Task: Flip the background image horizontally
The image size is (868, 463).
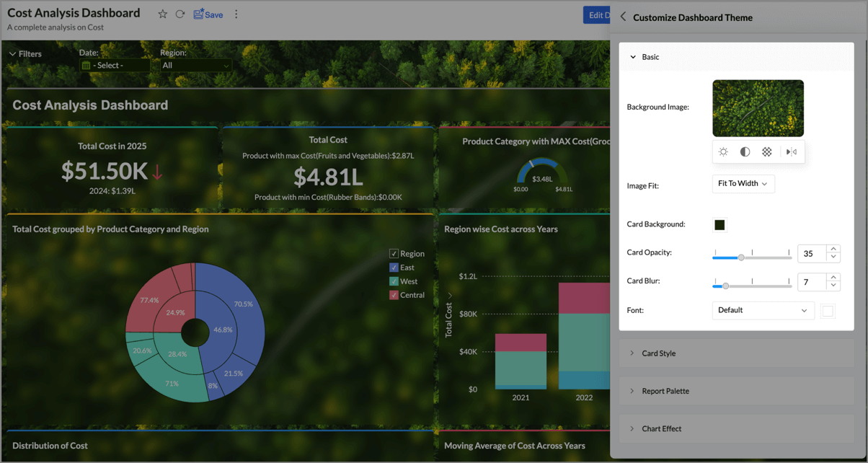Action: click(791, 152)
